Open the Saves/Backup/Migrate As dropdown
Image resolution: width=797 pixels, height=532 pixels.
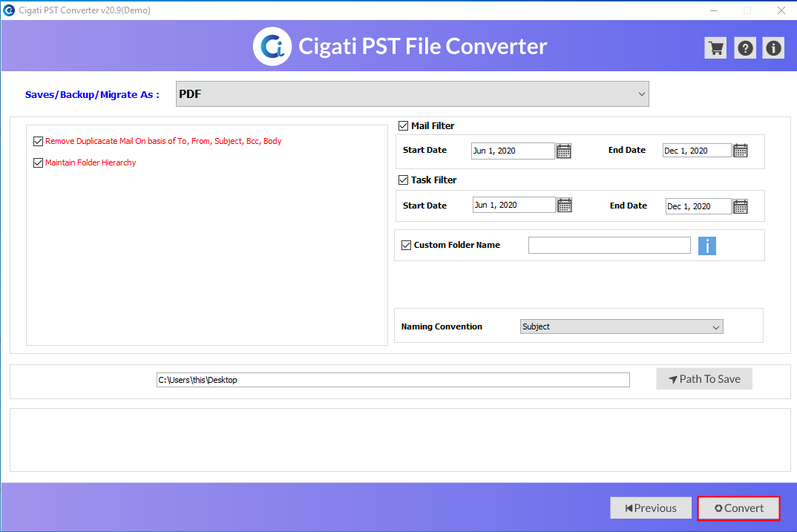pos(412,94)
